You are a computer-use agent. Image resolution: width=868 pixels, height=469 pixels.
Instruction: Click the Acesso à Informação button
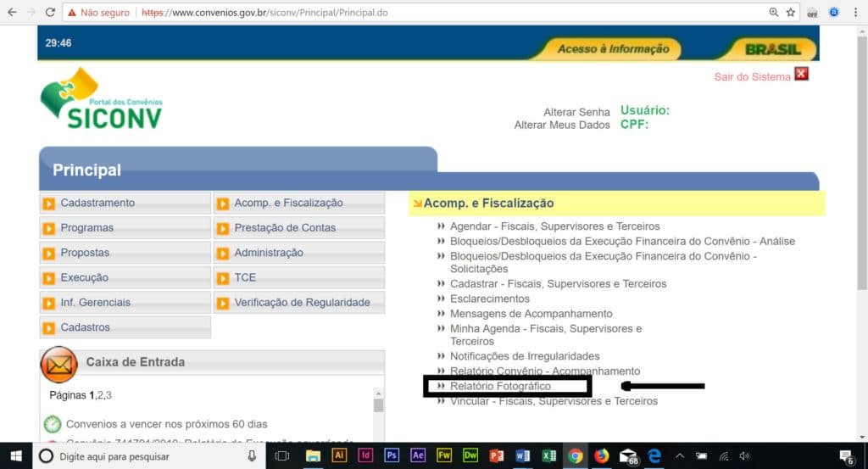pos(614,49)
